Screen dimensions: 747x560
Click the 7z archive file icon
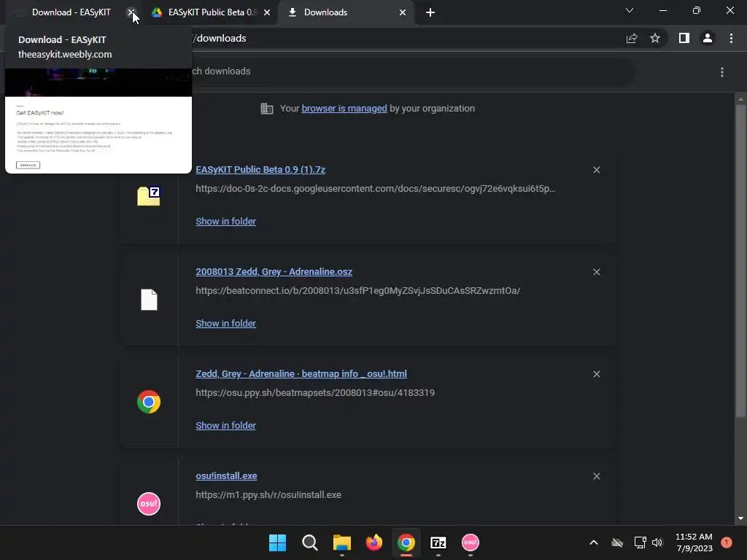149,196
